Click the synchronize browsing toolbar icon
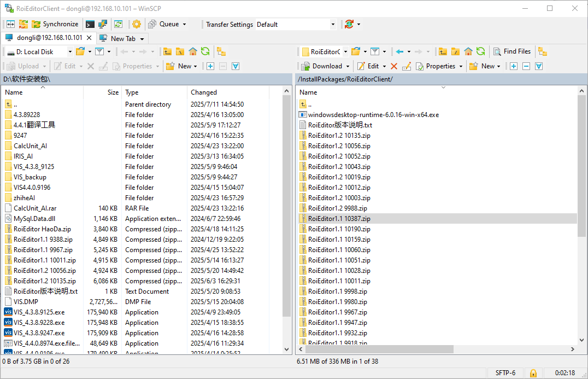The width and height of the screenshot is (588, 379). pos(23,25)
